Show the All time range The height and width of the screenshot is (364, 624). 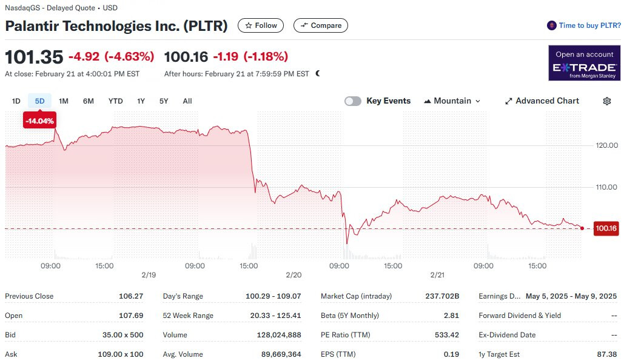pyautogui.click(x=187, y=101)
